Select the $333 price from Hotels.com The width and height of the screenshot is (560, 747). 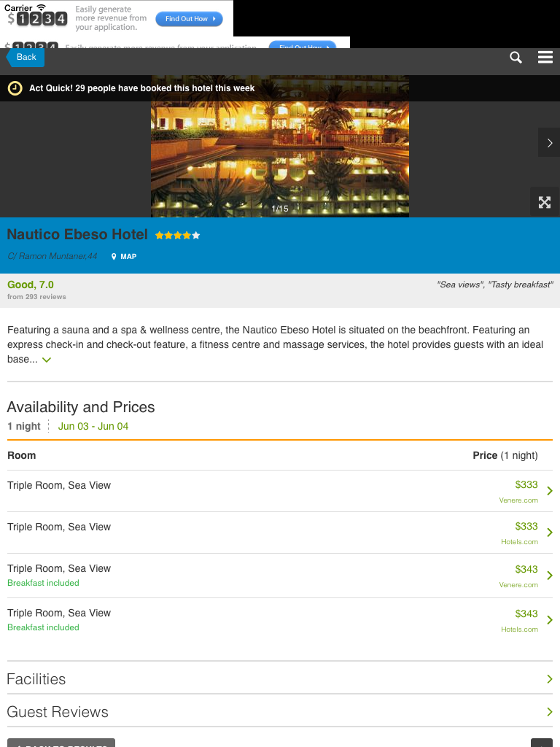(526, 527)
